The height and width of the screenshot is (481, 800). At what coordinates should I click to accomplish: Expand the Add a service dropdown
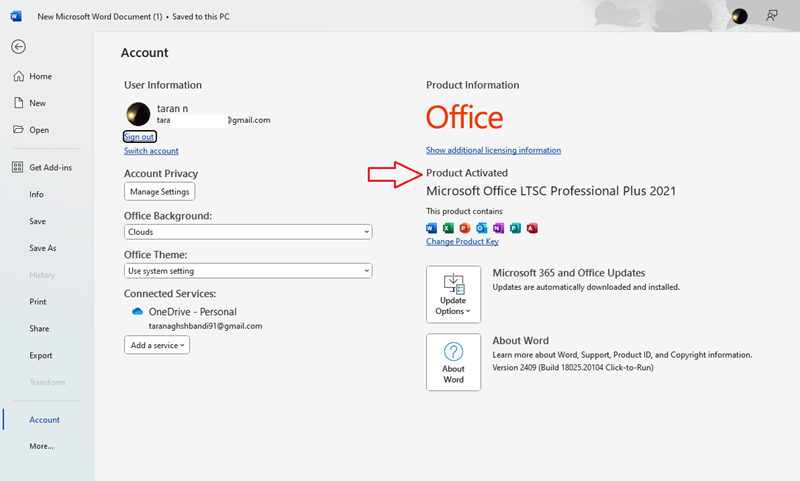(x=157, y=345)
